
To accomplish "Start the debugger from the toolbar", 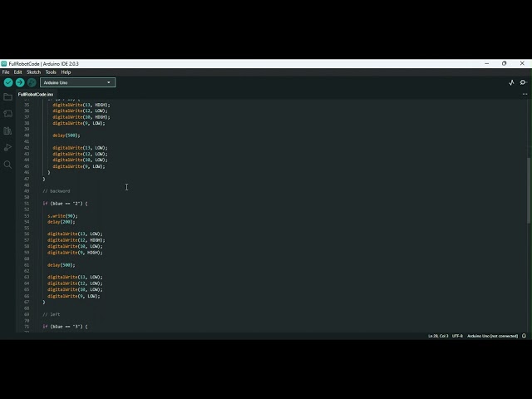I will 32,82.
